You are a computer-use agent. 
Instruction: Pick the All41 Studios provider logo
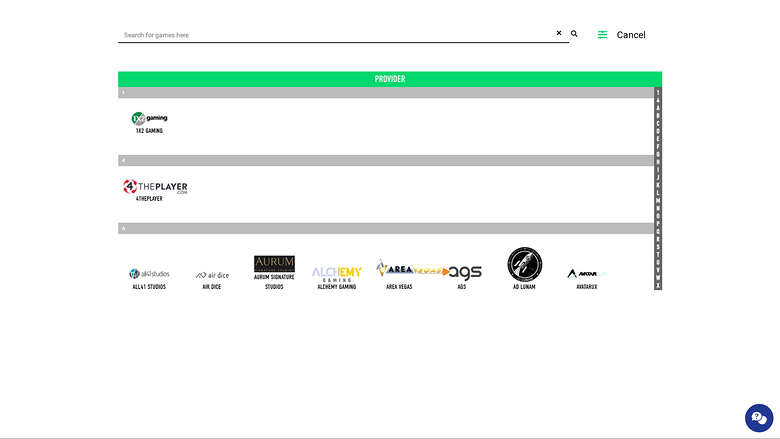(x=149, y=273)
